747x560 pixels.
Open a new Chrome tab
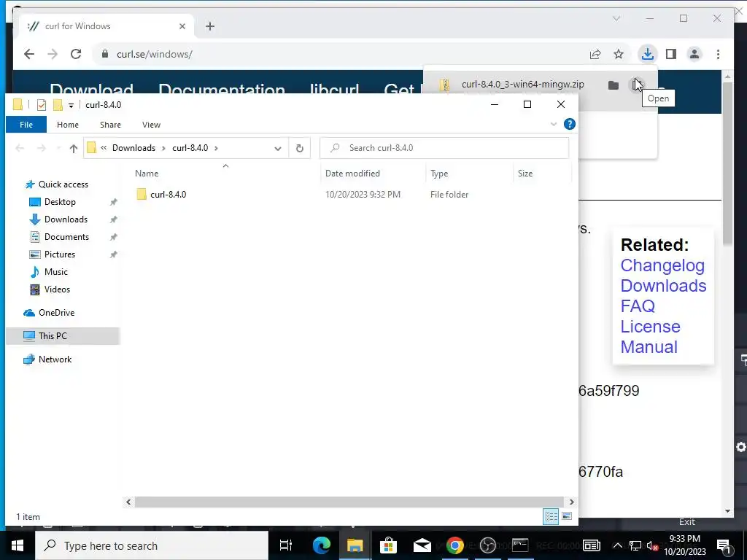click(x=210, y=26)
